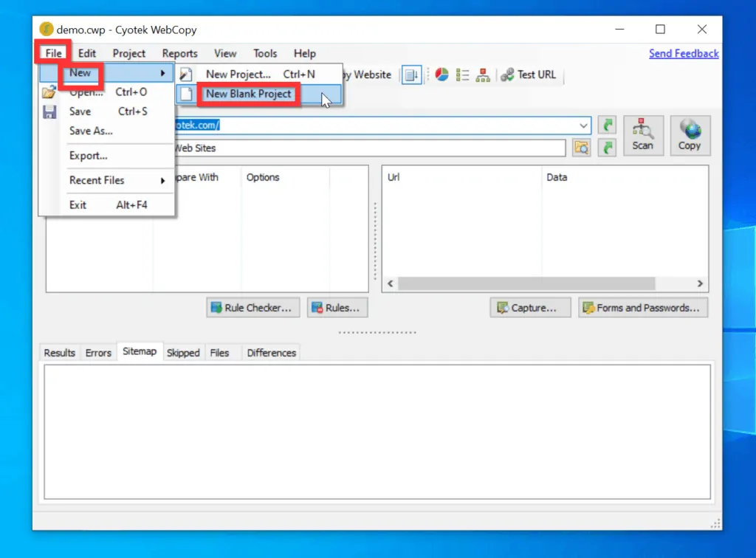Click the browse folder magnifier icon

pos(582,148)
